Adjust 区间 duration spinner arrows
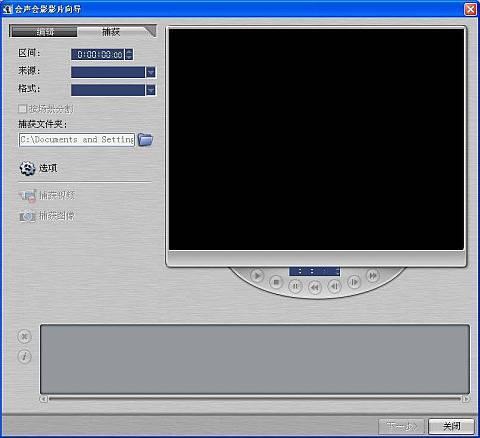480x438 pixels. pyautogui.click(x=129, y=54)
